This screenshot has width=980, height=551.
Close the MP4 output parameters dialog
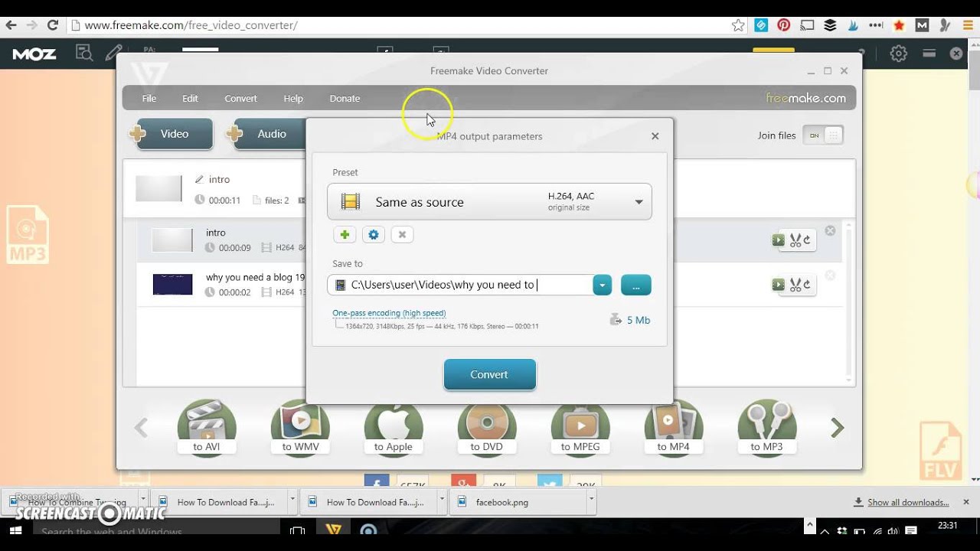coord(655,136)
